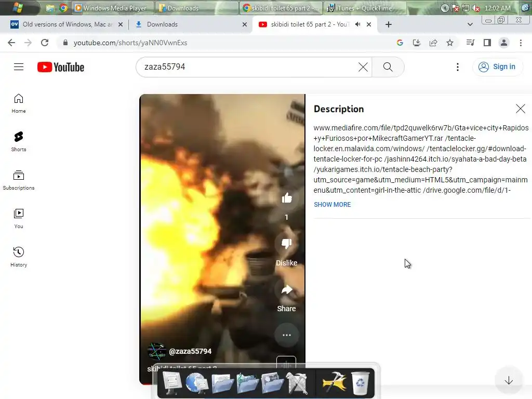This screenshot has width=532, height=399.
Task: Go forward in Chrome
Action: (28, 43)
